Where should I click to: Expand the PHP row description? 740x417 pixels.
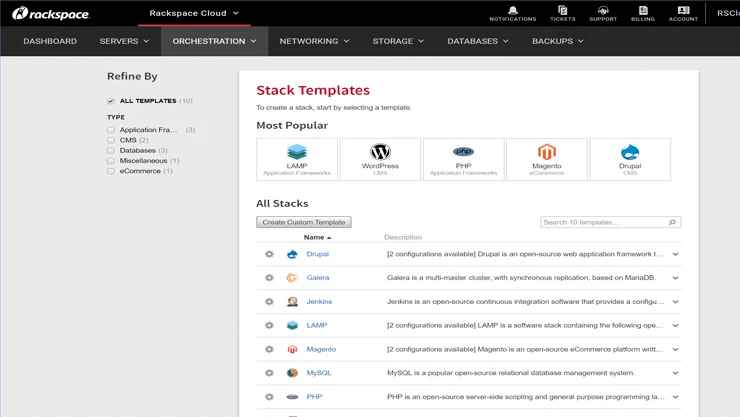click(675, 397)
